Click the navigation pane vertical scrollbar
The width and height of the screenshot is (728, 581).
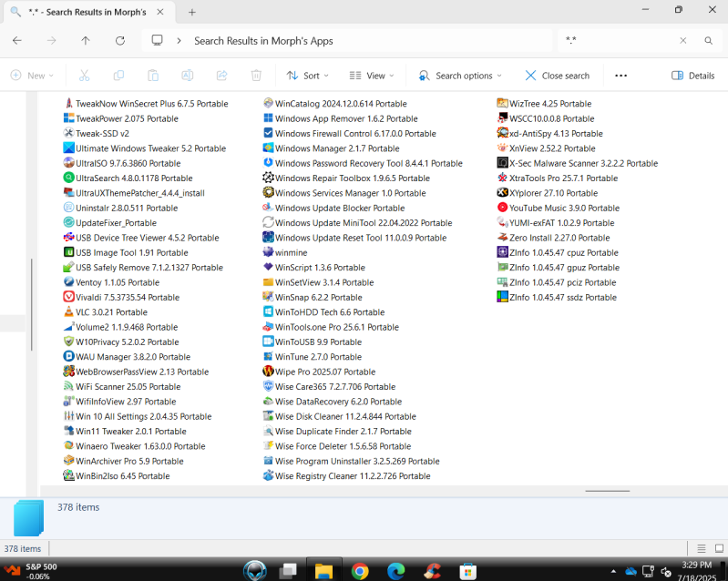(x=32, y=304)
